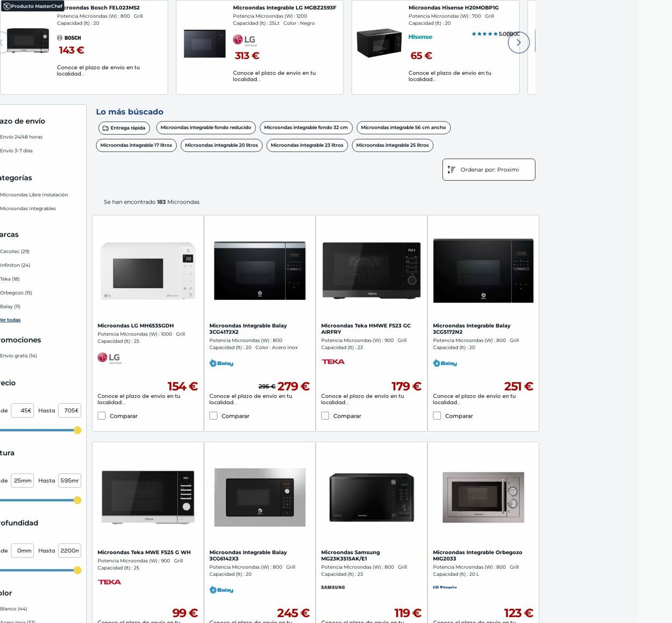Screen dimensions: 672x623
Task: Filter by brand Balay (11)
Action: point(11,306)
